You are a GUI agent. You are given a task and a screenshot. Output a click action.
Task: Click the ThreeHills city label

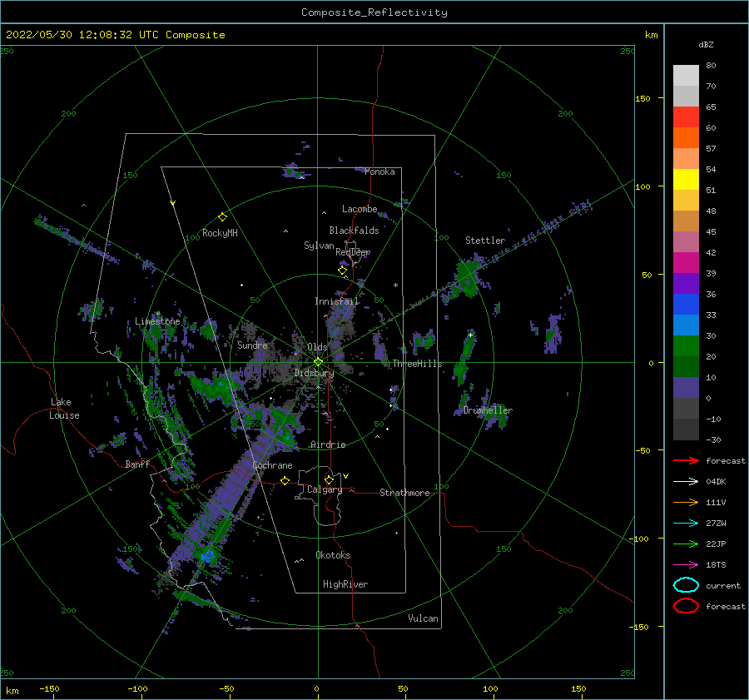click(418, 364)
